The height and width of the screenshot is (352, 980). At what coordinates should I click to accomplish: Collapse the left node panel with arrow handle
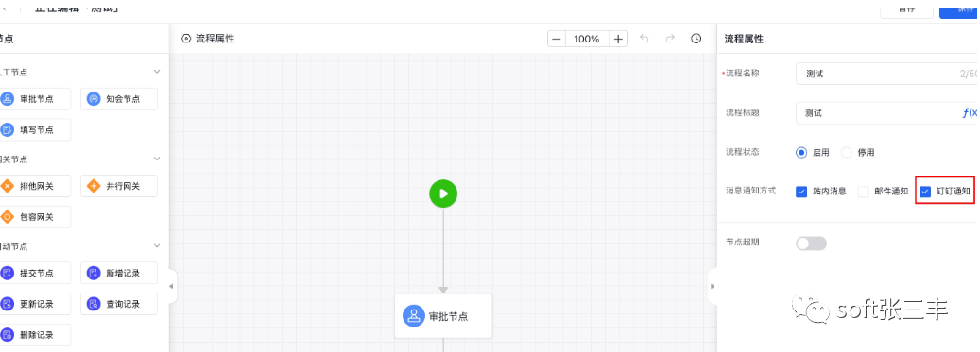click(x=172, y=287)
